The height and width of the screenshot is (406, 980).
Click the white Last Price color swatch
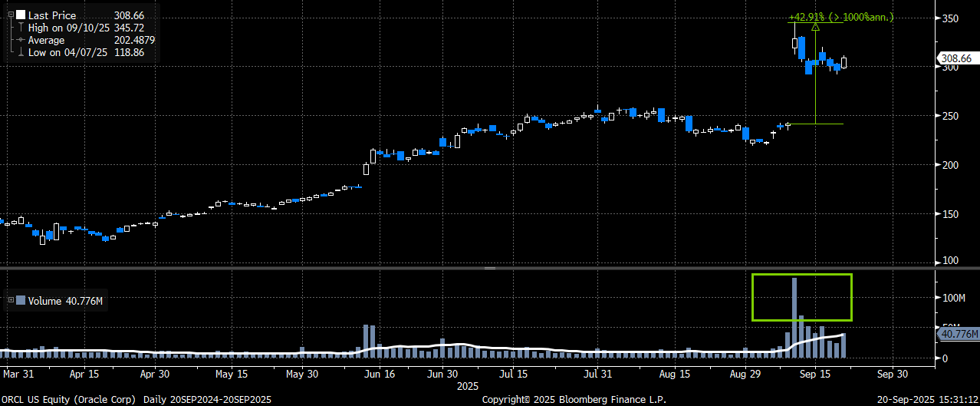point(20,15)
